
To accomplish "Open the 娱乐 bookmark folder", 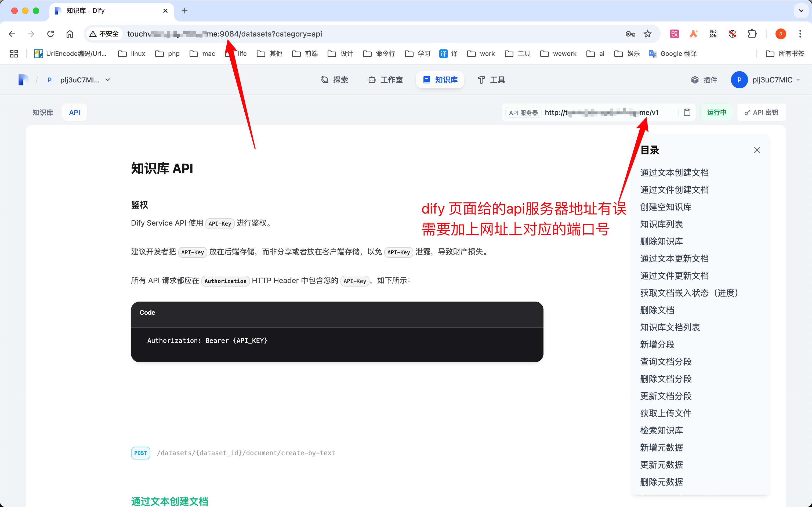I will pyautogui.click(x=627, y=54).
